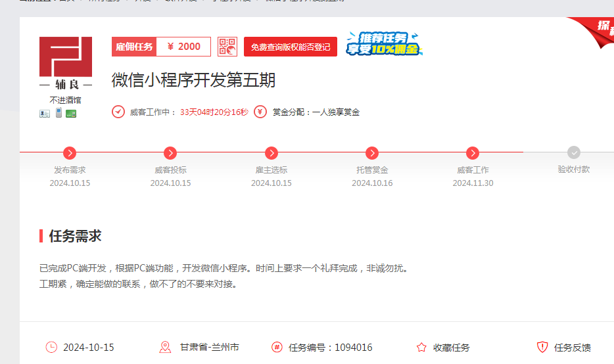Click the 2024.11.30 date under 威客工作

tap(473, 183)
